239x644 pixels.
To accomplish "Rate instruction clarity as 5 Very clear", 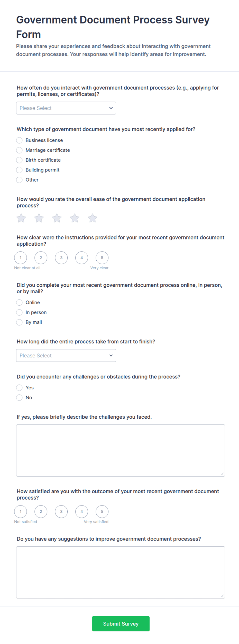I will coord(102,258).
